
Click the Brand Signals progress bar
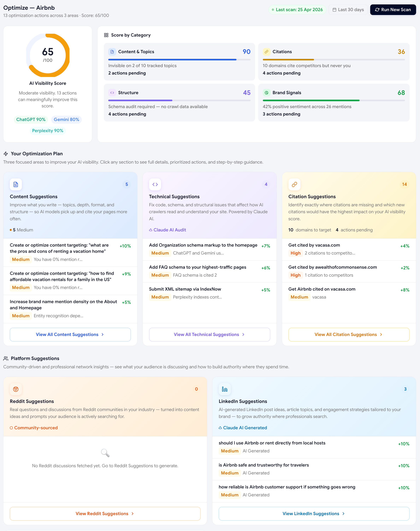coord(334,100)
